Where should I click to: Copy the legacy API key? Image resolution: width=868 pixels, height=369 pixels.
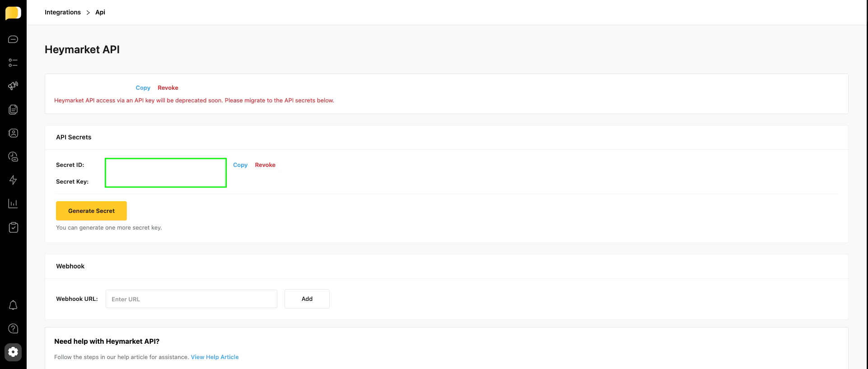143,88
